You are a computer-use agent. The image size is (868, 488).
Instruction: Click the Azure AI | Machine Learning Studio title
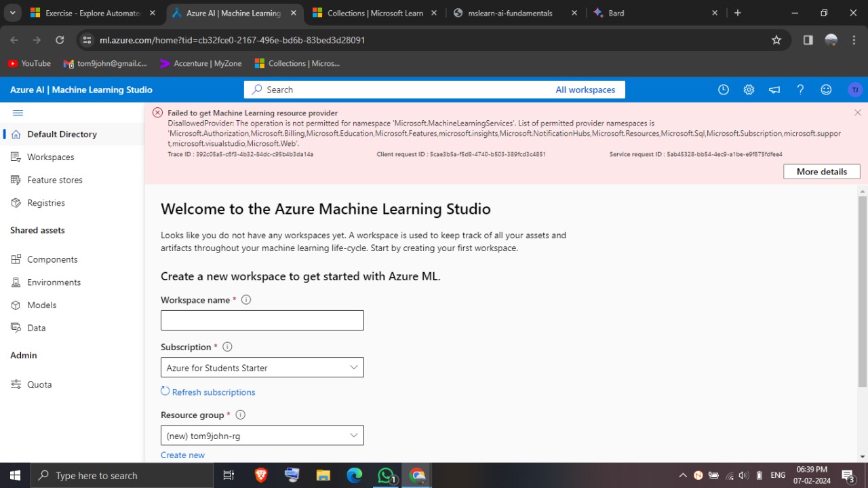pyautogui.click(x=81, y=90)
